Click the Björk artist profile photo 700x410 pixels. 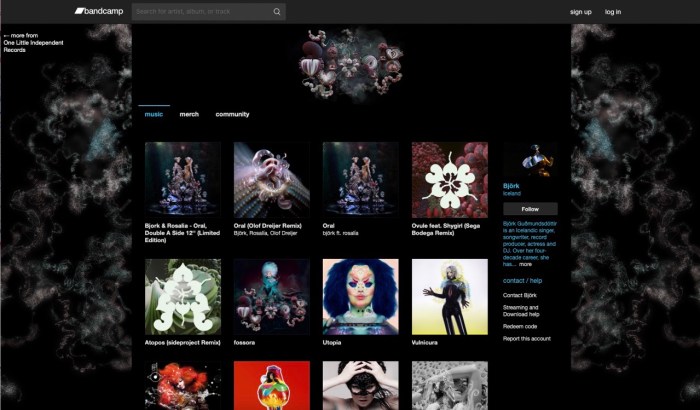pyautogui.click(x=530, y=160)
